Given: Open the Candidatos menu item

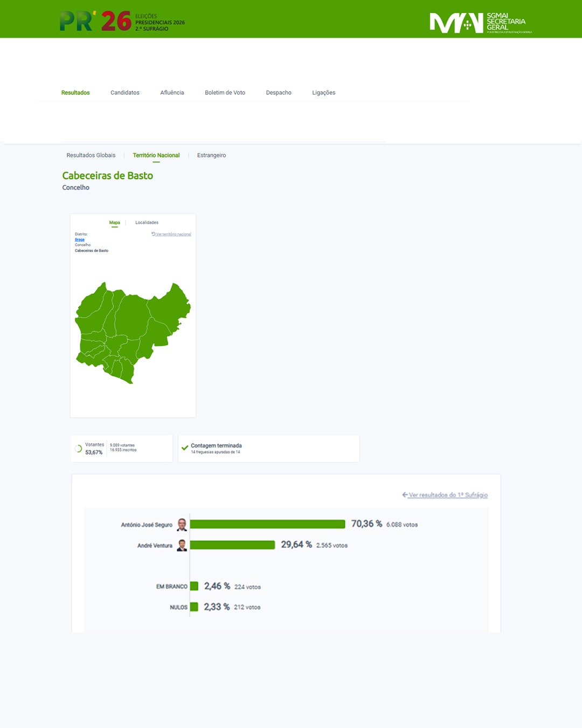Looking at the screenshot, I should point(125,93).
